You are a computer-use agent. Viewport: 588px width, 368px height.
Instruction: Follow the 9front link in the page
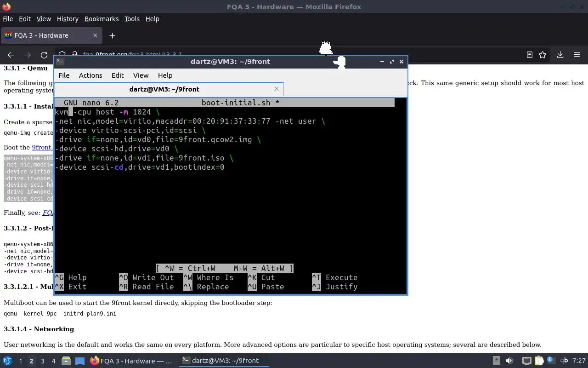[x=42, y=147]
